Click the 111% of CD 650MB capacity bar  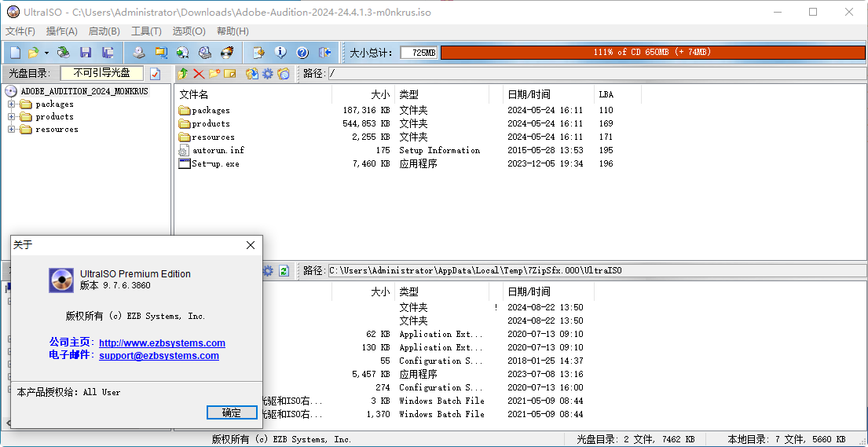point(653,52)
